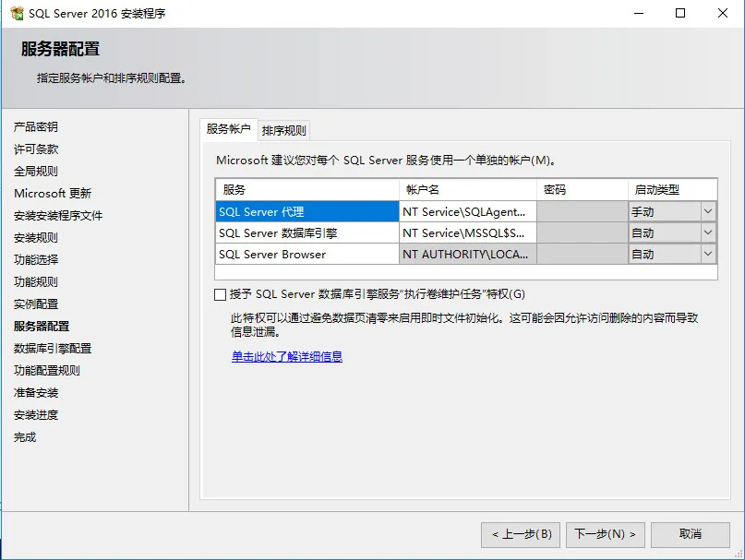
Task: Open startup type dropdown for SQL Server 数据库引擎
Action: [x=707, y=232]
